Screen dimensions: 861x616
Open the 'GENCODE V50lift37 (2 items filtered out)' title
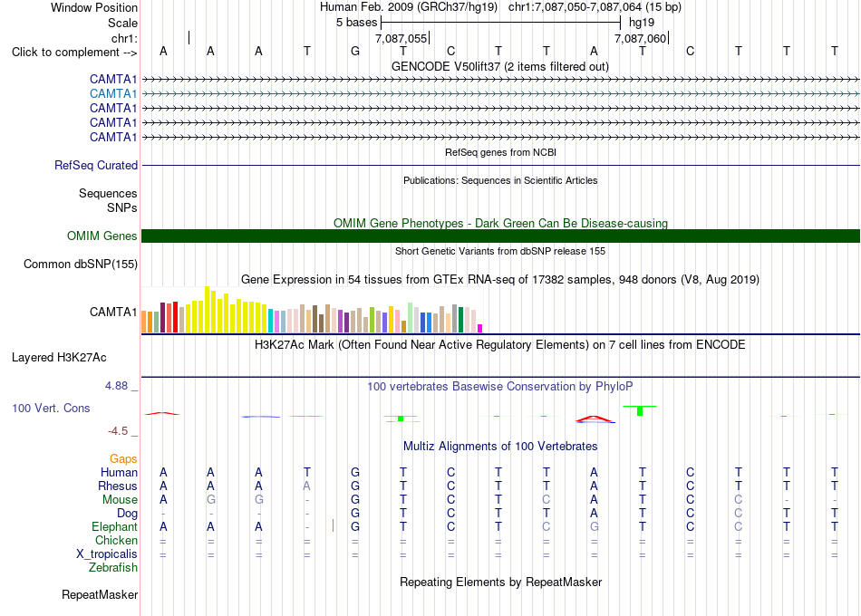500,67
